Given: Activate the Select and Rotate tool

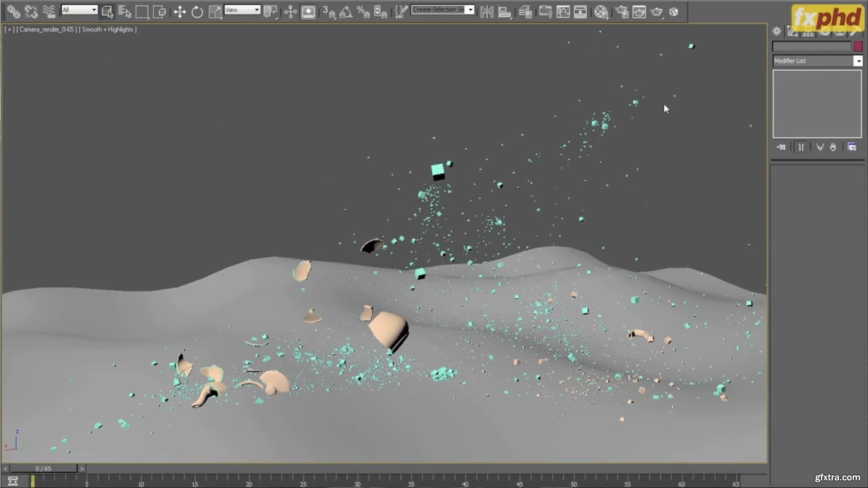Looking at the screenshot, I should 197,12.
